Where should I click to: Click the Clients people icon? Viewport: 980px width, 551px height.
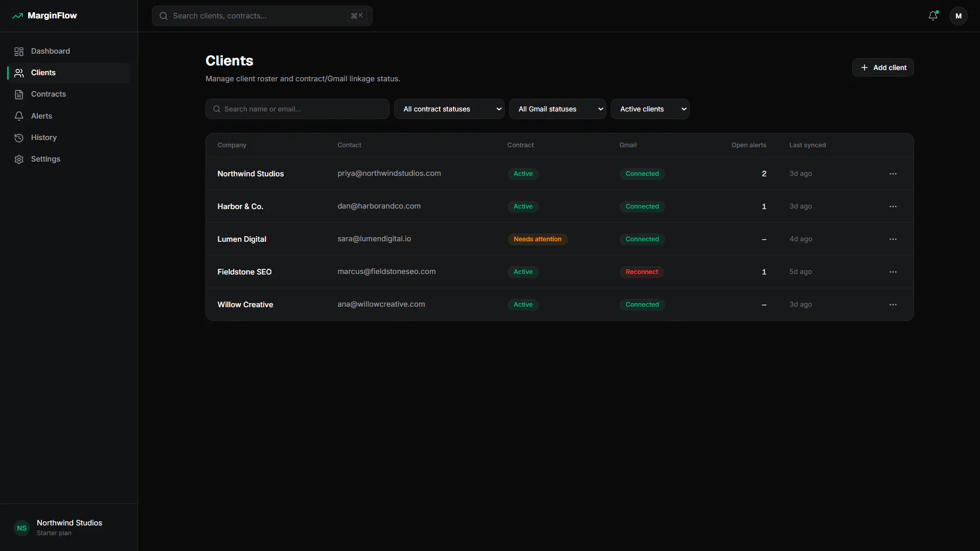(19, 73)
